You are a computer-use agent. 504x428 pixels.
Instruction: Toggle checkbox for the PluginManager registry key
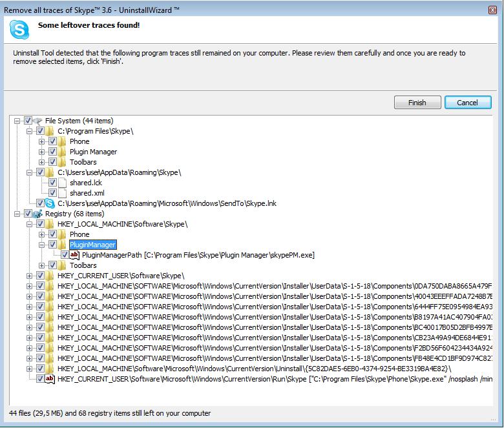(x=52, y=245)
